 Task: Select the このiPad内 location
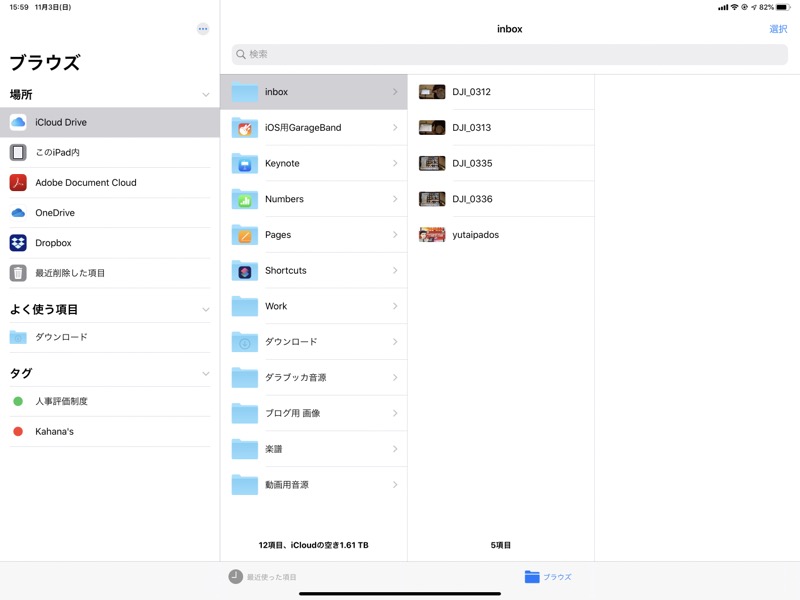(57, 153)
